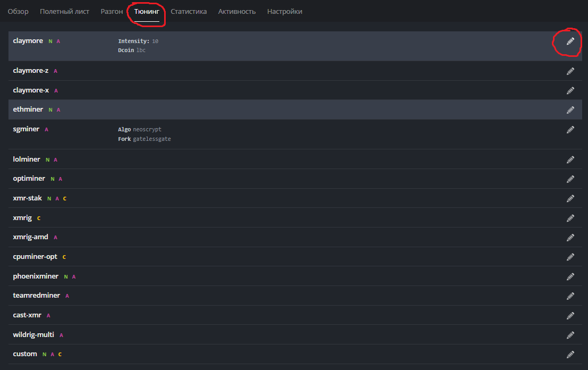Open xmrig row pencil edit icon

(570, 218)
